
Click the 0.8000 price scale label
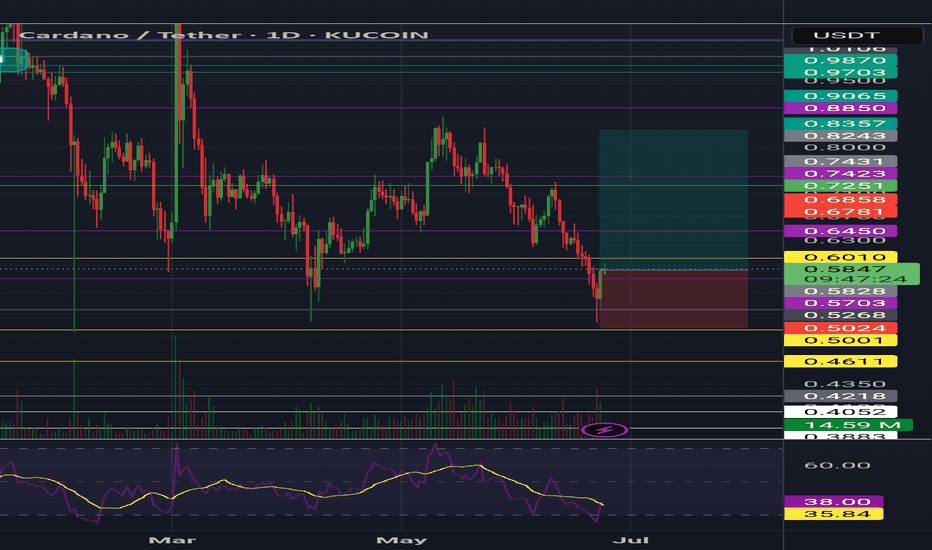[x=845, y=147]
